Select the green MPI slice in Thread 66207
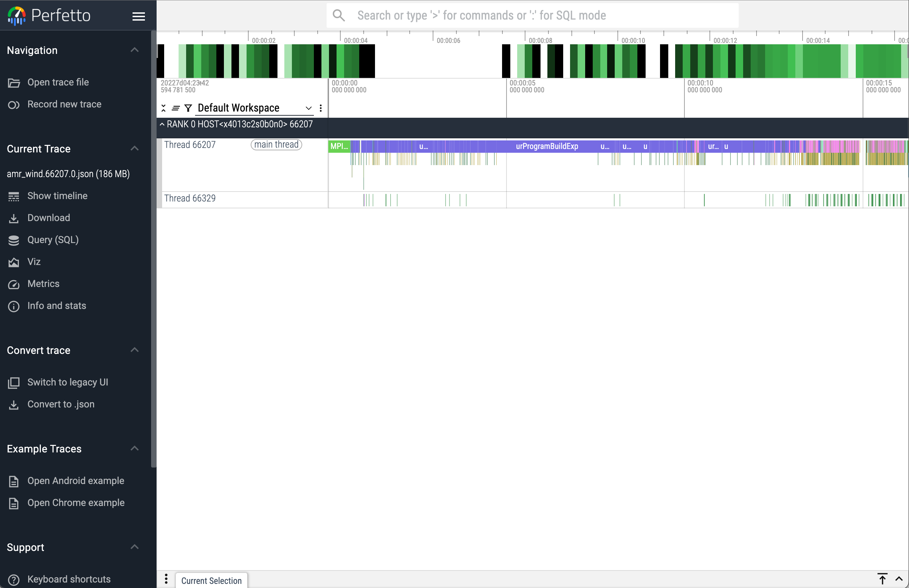 pyautogui.click(x=339, y=147)
